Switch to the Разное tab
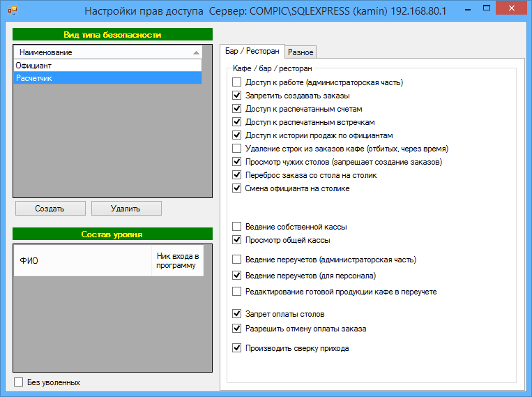This screenshot has width=532, height=397. [301, 52]
